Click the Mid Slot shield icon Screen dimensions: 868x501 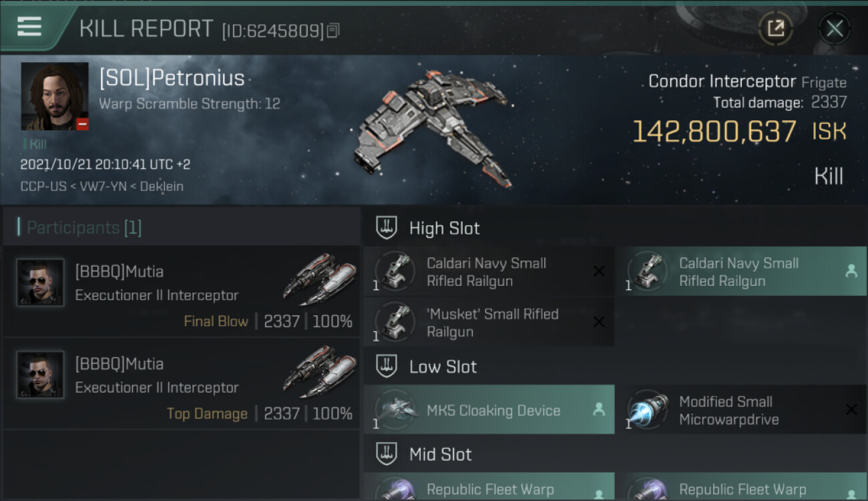pos(387,454)
